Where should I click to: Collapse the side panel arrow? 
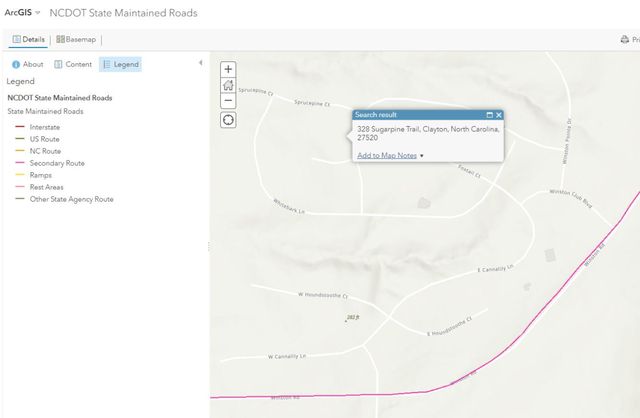[x=200, y=62]
